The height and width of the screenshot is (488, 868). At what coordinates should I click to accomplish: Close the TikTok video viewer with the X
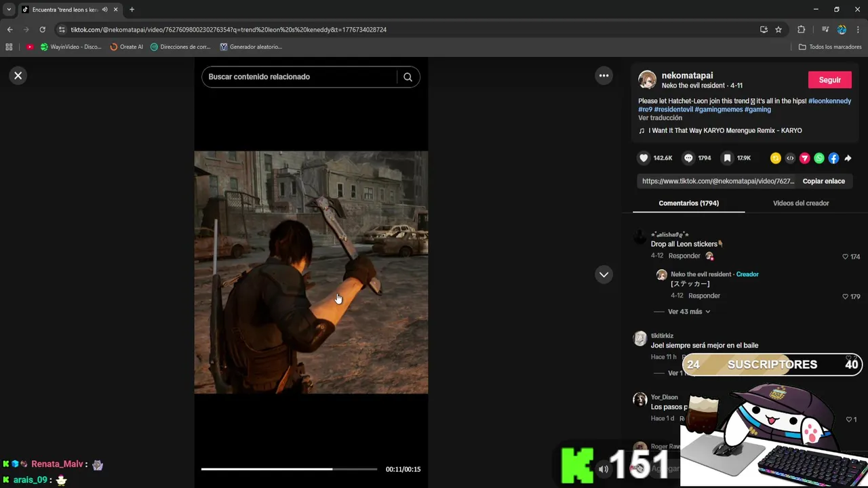coord(18,76)
